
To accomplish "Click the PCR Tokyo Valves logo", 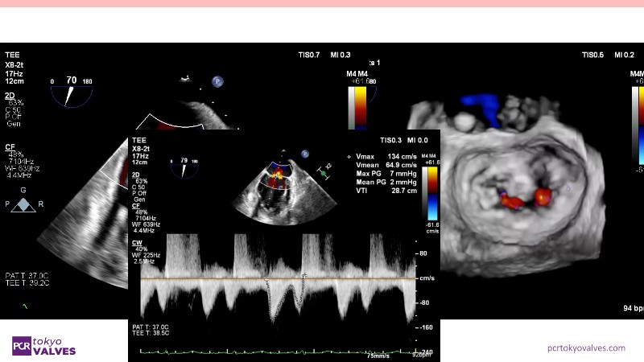I will coord(44,345).
